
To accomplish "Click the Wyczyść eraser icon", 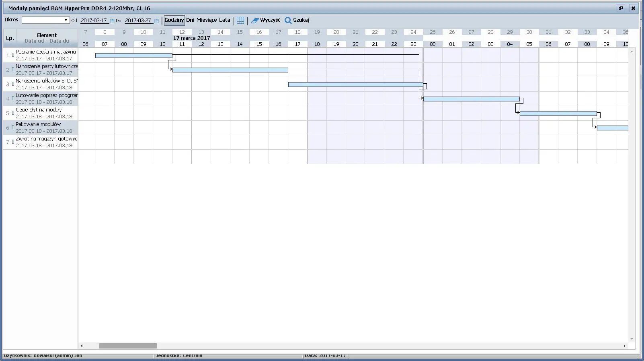I will point(255,20).
